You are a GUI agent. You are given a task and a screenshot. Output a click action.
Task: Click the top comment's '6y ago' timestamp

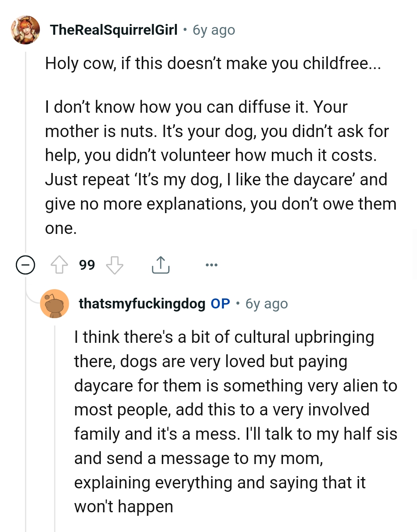214,30
